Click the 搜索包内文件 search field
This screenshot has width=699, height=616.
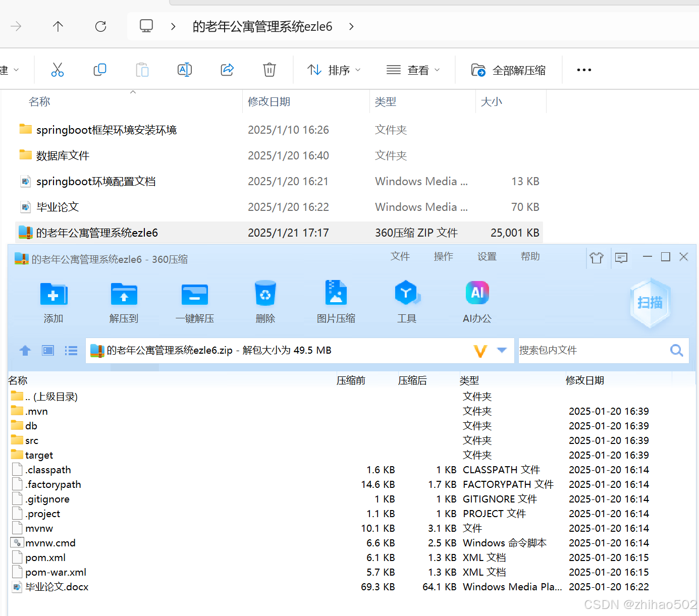point(593,350)
